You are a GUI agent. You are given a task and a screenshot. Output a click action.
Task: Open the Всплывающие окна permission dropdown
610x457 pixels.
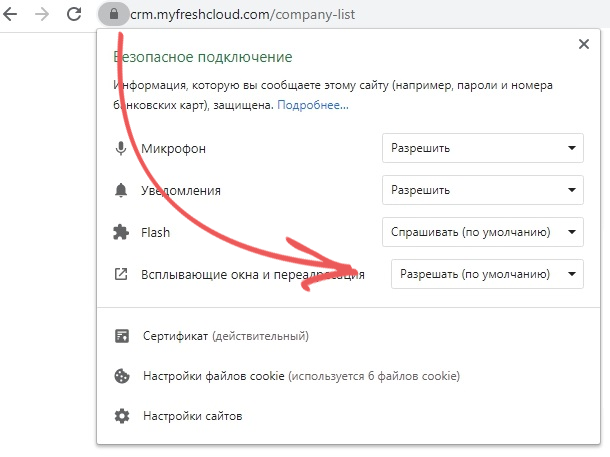pos(487,274)
